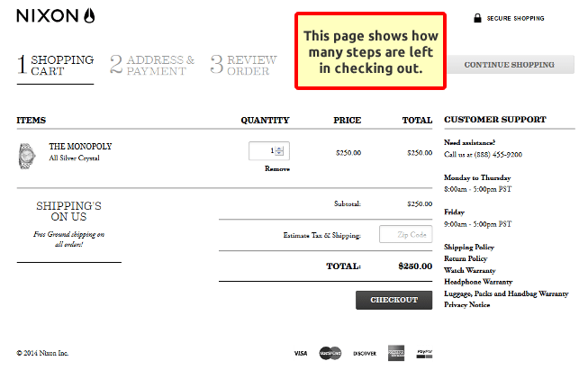Open the Watch Warranty link
This screenshot has width=588, height=370.
click(x=470, y=270)
